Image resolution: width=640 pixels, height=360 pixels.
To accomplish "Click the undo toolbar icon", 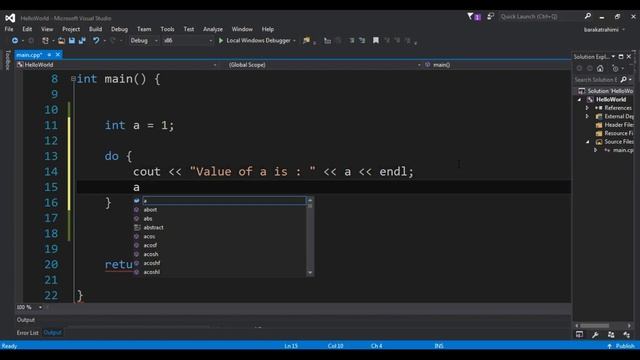I will tap(96, 40).
